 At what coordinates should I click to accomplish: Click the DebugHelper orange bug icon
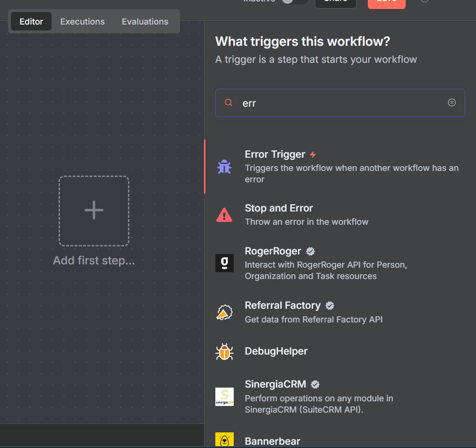coord(224,352)
